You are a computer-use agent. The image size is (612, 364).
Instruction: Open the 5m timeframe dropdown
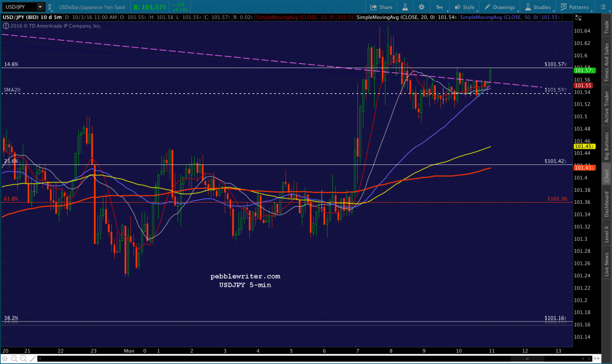[x=439, y=7]
